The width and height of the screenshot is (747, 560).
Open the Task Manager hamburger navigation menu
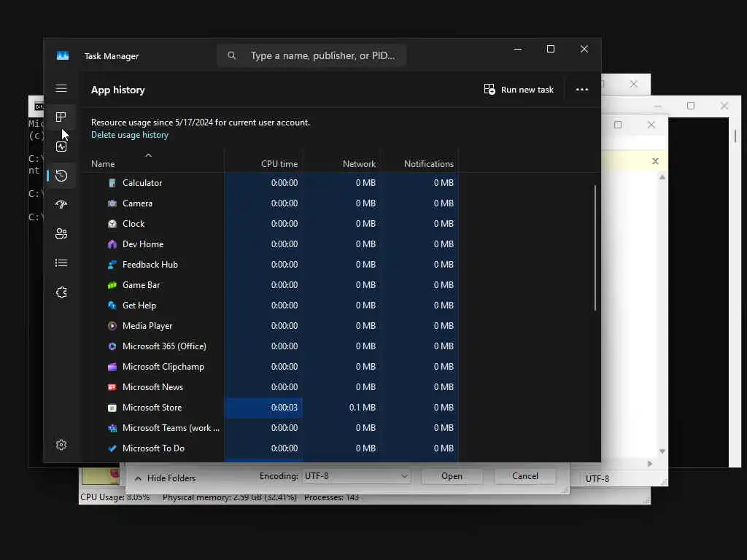pos(61,88)
